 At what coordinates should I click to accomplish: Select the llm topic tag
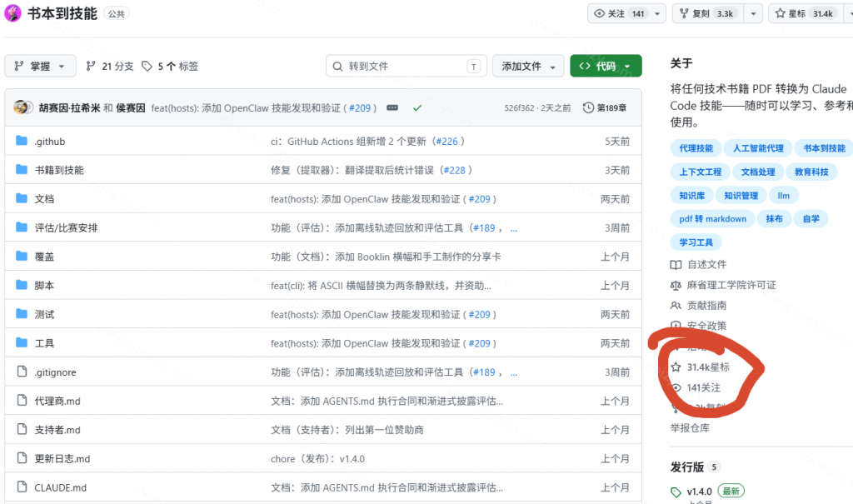pyautogui.click(x=783, y=196)
